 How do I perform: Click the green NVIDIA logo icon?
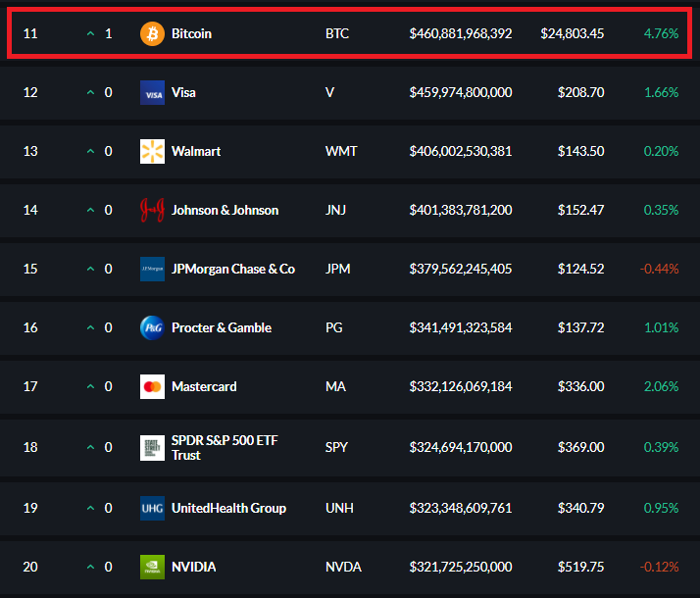[x=152, y=568]
